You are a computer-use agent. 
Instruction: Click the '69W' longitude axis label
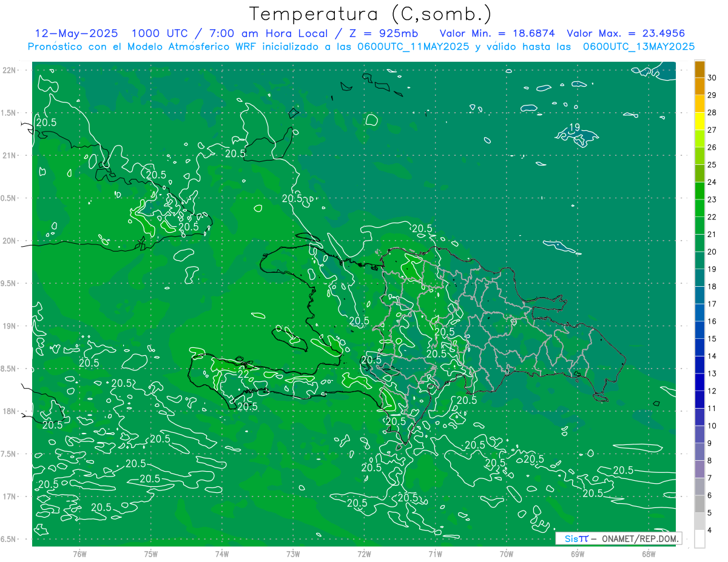pos(577,553)
